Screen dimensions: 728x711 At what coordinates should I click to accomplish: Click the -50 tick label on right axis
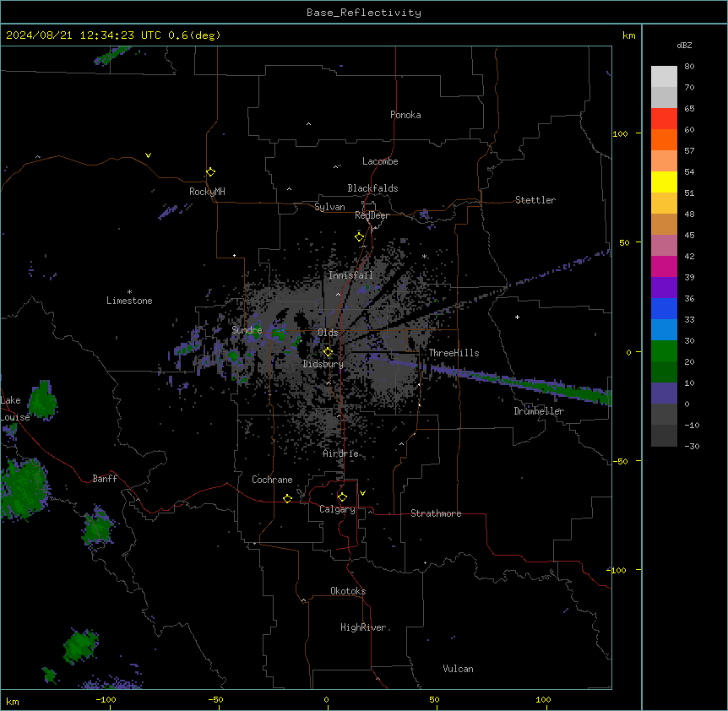coord(619,461)
